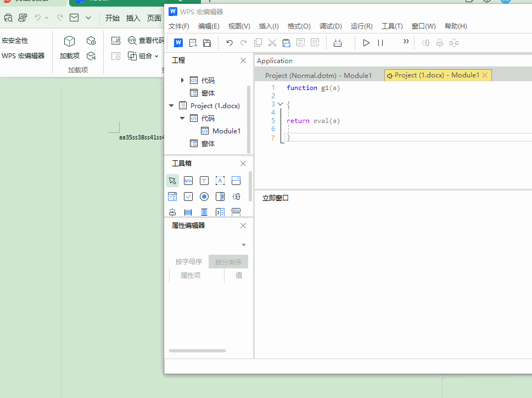532x398 pixels.
Task: Pick the horizontal-lines control right of the vertical-lines icon
Action: [x=204, y=212]
